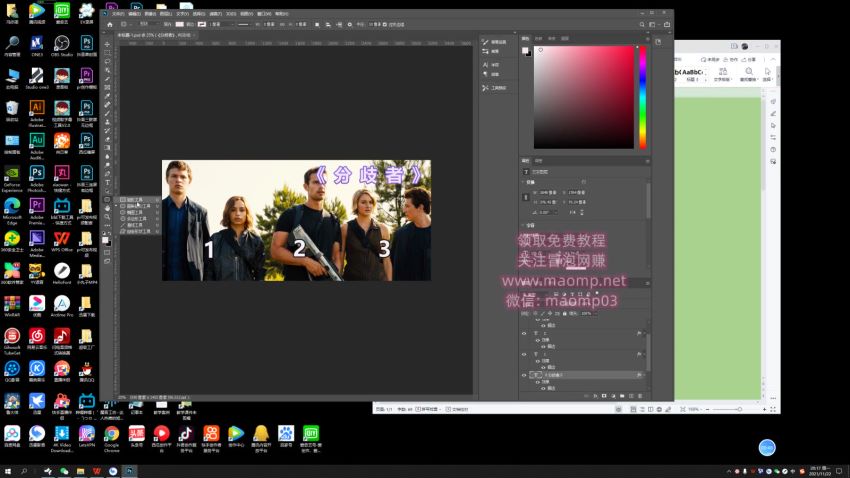Click the rainbow hue slider in Color panel
This screenshot has width=850, height=478.
(x=642, y=96)
